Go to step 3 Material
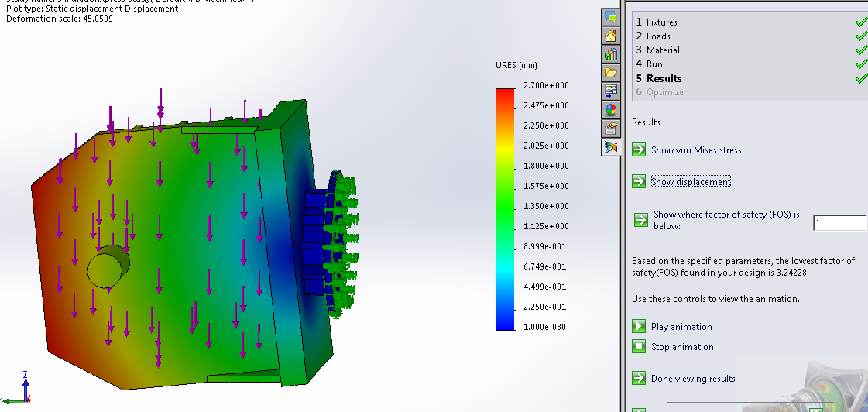868x412 pixels. (662, 50)
